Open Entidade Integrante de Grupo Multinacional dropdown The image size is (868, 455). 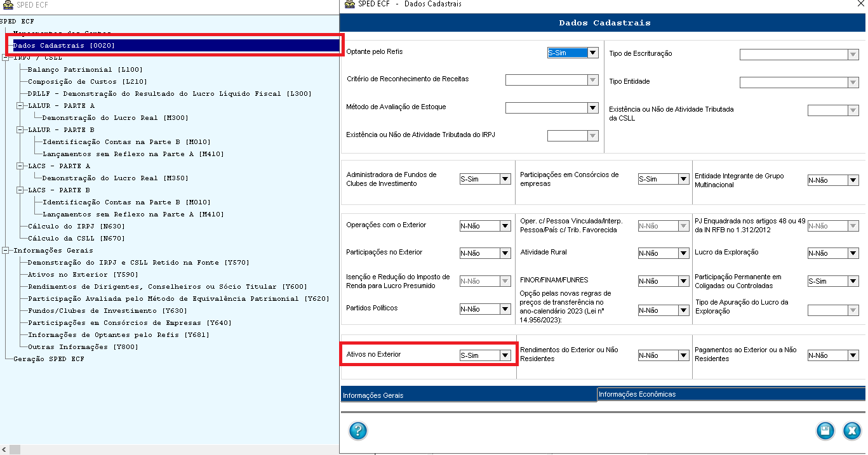pos(853,180)
